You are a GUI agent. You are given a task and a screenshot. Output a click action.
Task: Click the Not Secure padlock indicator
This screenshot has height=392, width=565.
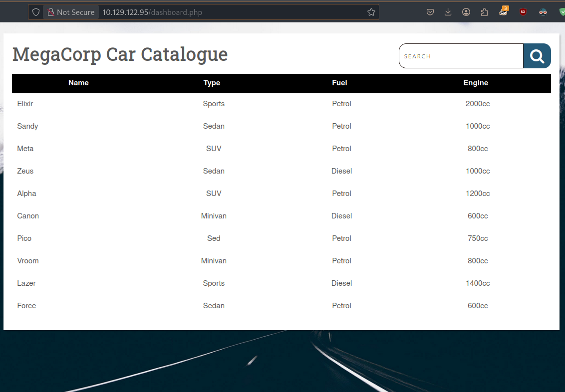[x=71, y=12]
